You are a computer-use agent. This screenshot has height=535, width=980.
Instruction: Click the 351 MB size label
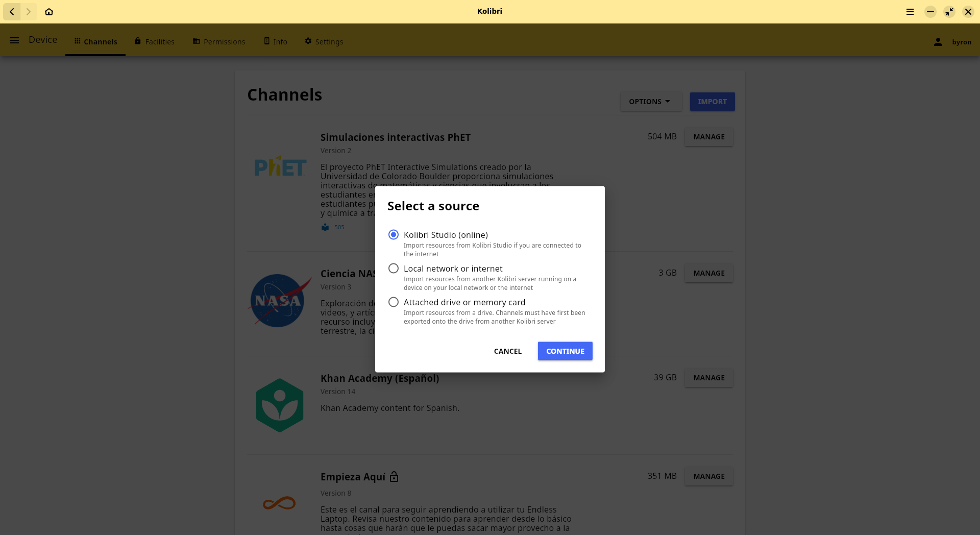pos(662,476)
